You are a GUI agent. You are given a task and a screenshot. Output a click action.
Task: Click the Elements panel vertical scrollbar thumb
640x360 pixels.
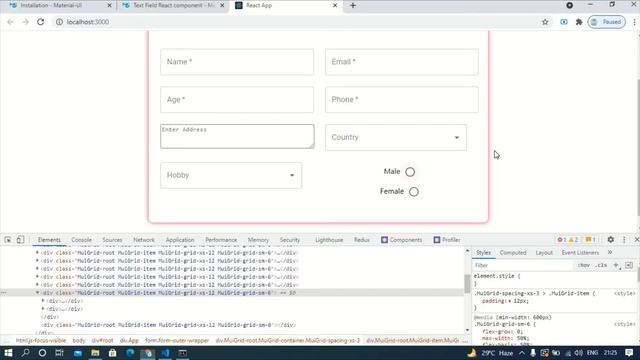467,284
